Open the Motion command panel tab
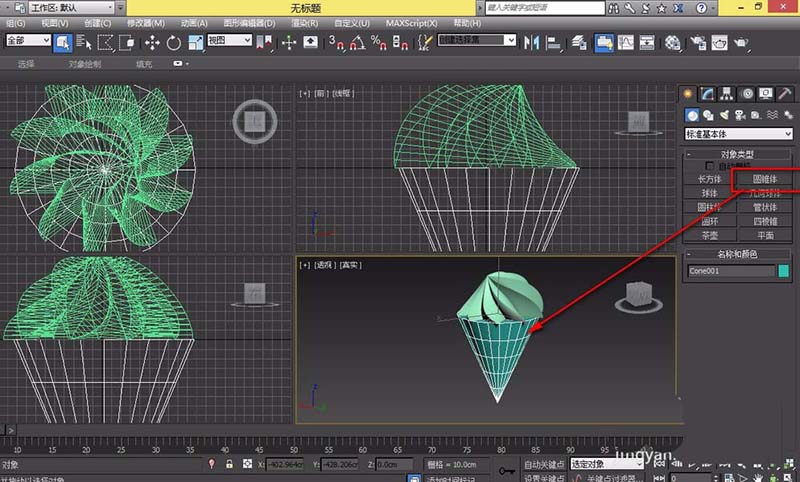 (x=747, y=94)
